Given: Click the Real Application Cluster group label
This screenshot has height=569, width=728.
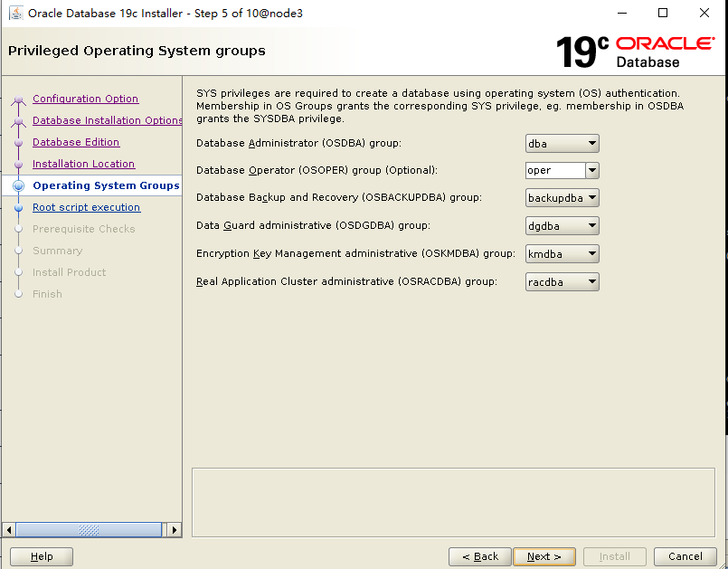Looking at the screenshot, I should click(x=346, y=281).
